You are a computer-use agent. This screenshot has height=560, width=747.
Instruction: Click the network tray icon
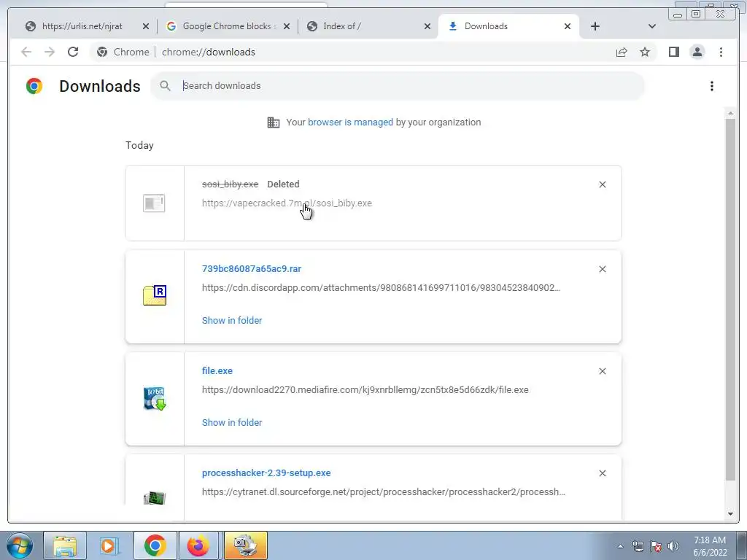[638, 546]
